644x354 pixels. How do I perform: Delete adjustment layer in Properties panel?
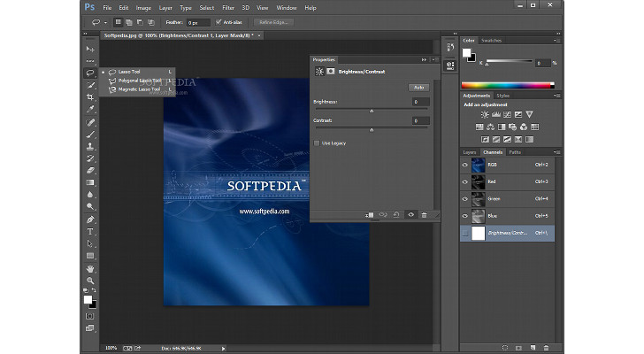coord(425,215)
